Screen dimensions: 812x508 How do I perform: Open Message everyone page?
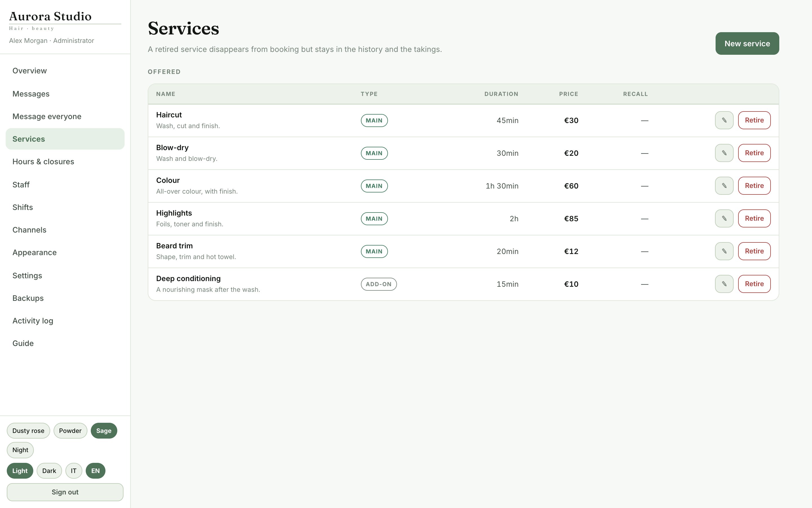[x=65, y=116]
